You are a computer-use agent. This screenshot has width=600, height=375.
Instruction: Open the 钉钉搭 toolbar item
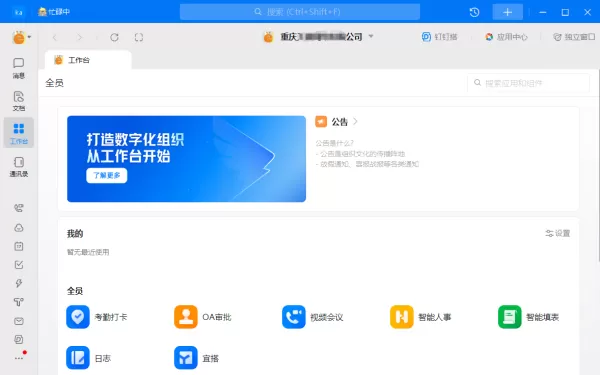pos(439,37)
